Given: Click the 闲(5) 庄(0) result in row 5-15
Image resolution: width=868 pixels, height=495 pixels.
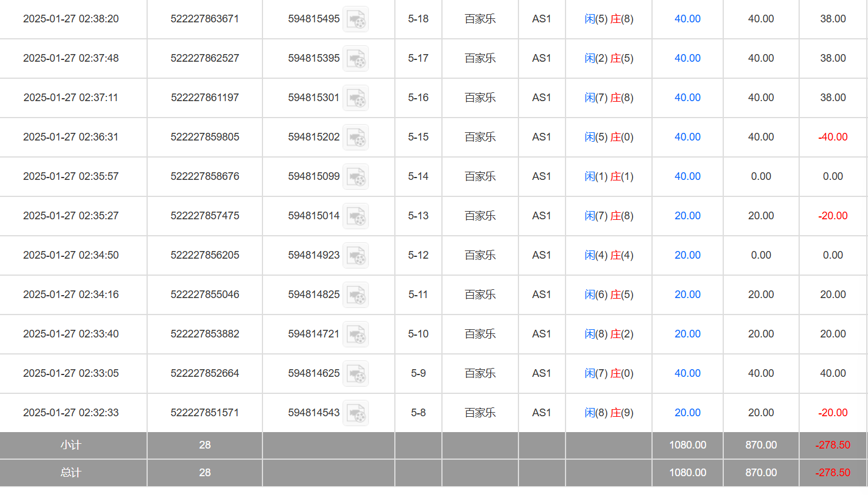Looking at the screenshot, I should pos(608,137).
